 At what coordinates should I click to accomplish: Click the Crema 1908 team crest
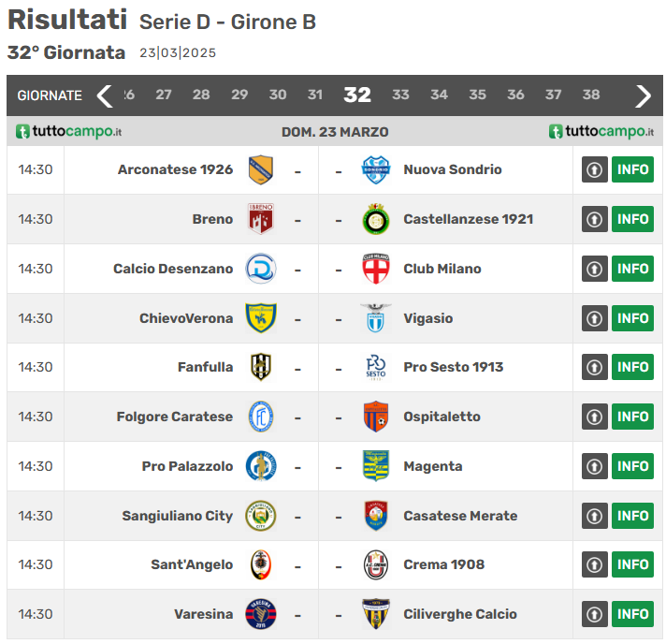tap(375, 564)
